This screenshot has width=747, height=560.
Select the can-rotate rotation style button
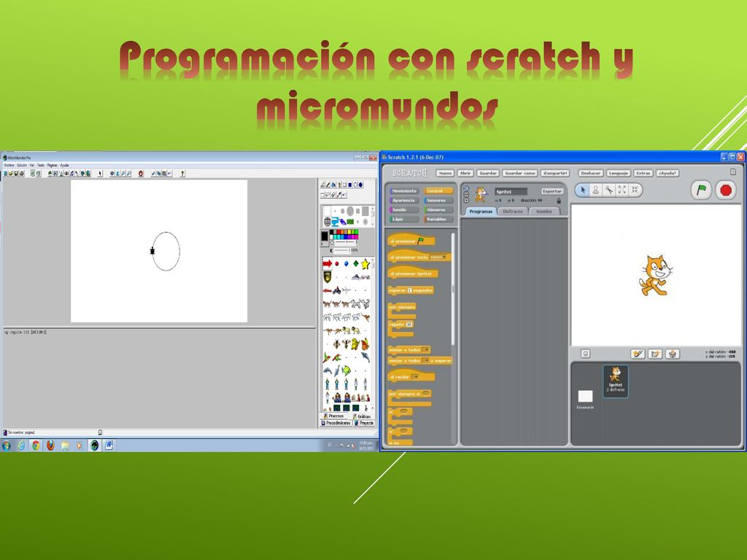466,189
